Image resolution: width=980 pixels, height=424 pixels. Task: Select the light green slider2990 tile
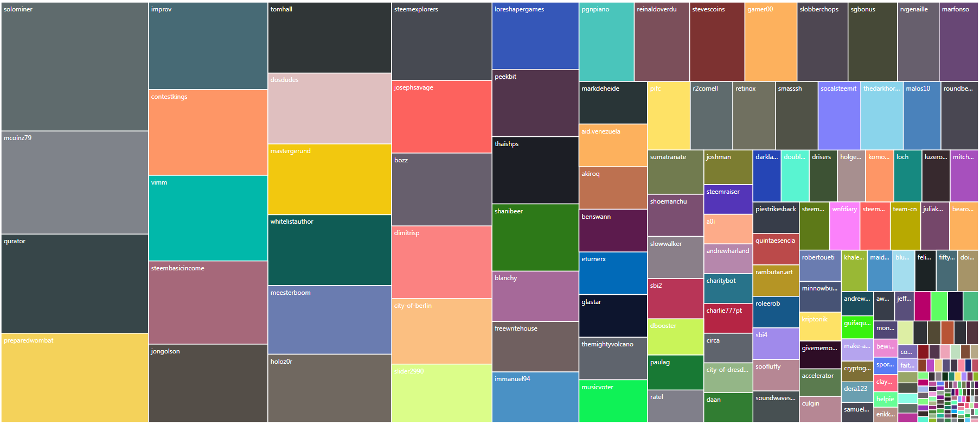click(441, 393)
